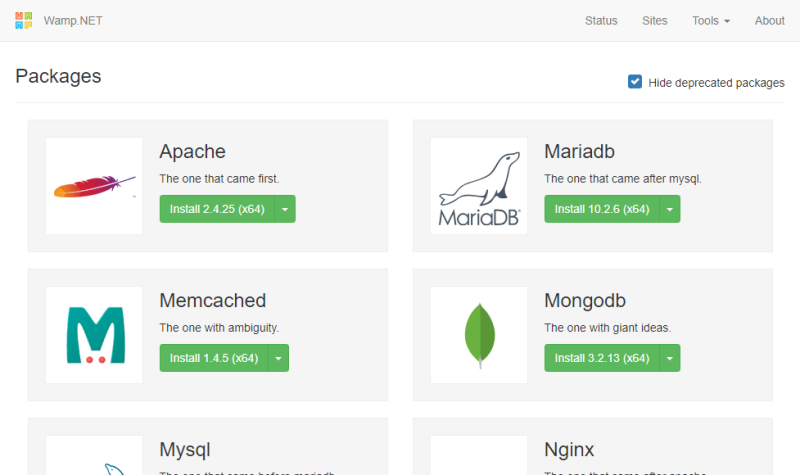Expand Apache version dropdown arrow
Image resolution: width=800 pixels, height=475 pixels.
tap(284, 209)
